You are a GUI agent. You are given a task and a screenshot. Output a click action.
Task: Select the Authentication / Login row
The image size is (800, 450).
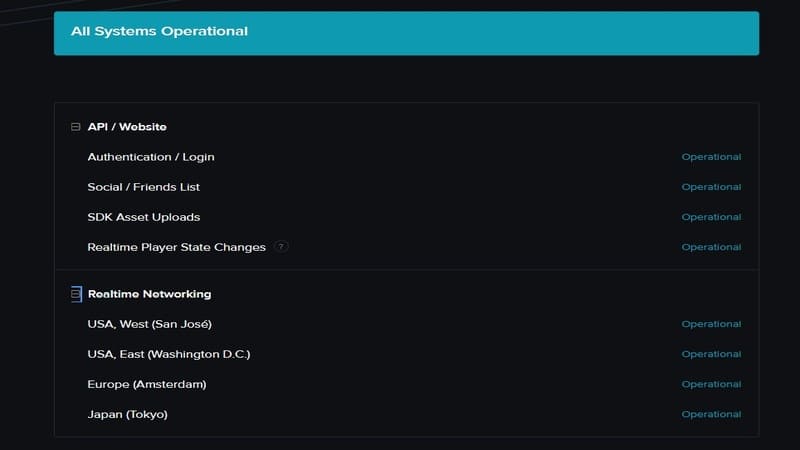click(x=151, y=157)
